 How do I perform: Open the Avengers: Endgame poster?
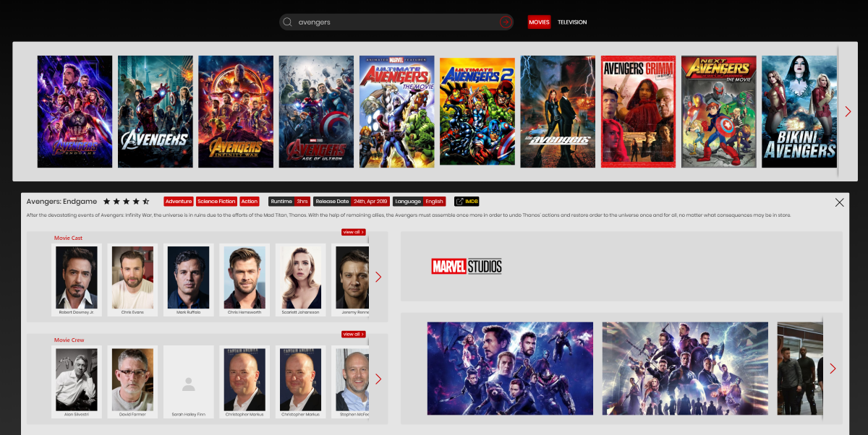[75, 111]
